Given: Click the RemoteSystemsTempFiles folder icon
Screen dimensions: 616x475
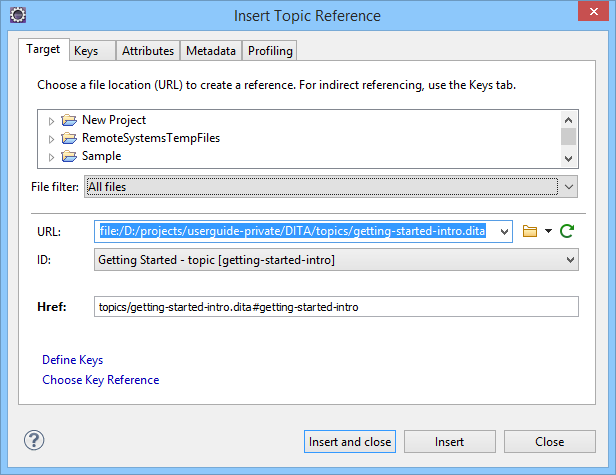Looking at the screenshot, I should click(x=69, y=138).
